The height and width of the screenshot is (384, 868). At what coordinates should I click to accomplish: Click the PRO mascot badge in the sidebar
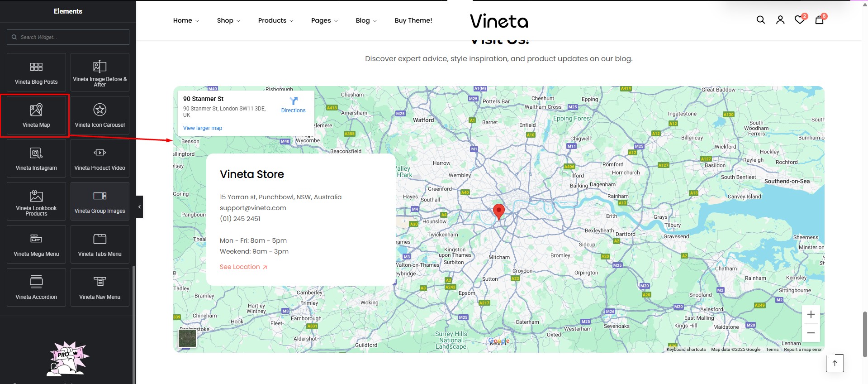[x=68, y=359]
